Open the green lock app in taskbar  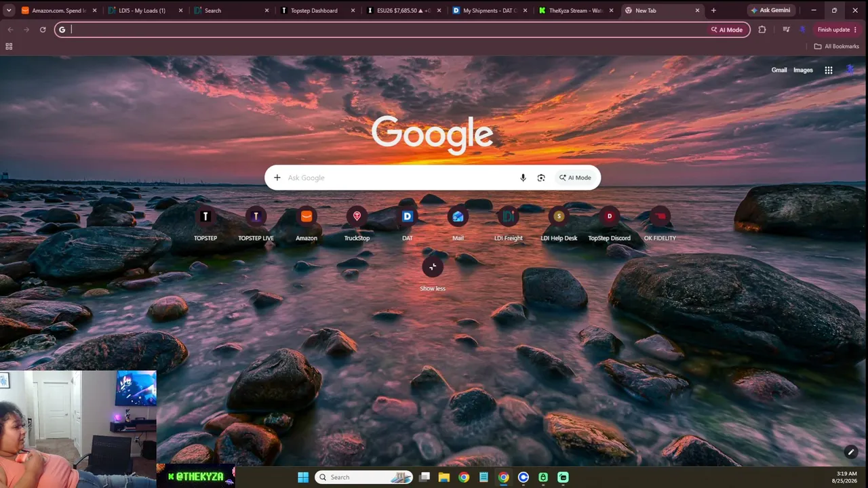pyautogui.click(x=543, y=477)
